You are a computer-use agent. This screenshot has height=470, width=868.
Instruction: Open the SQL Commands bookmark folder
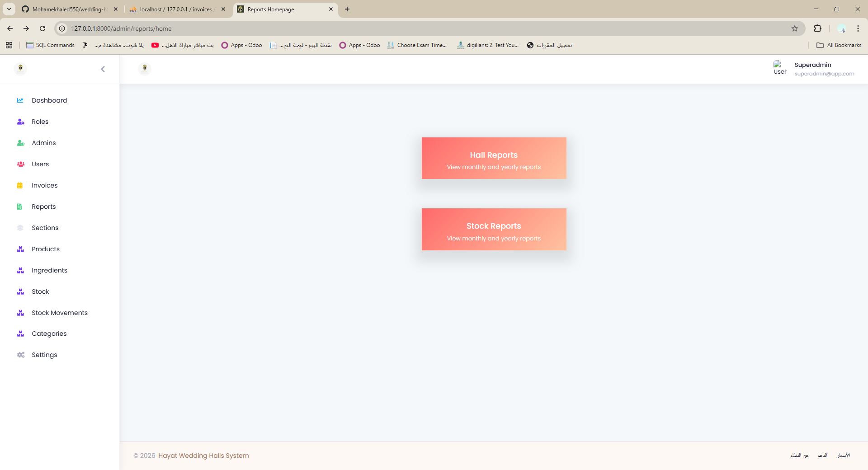[x=51, y=45]
